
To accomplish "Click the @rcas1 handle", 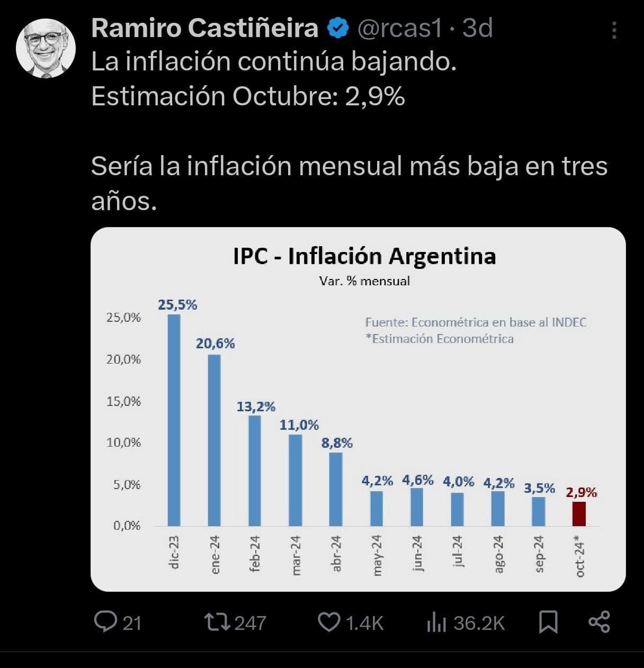I will click(x=399, y=28).
